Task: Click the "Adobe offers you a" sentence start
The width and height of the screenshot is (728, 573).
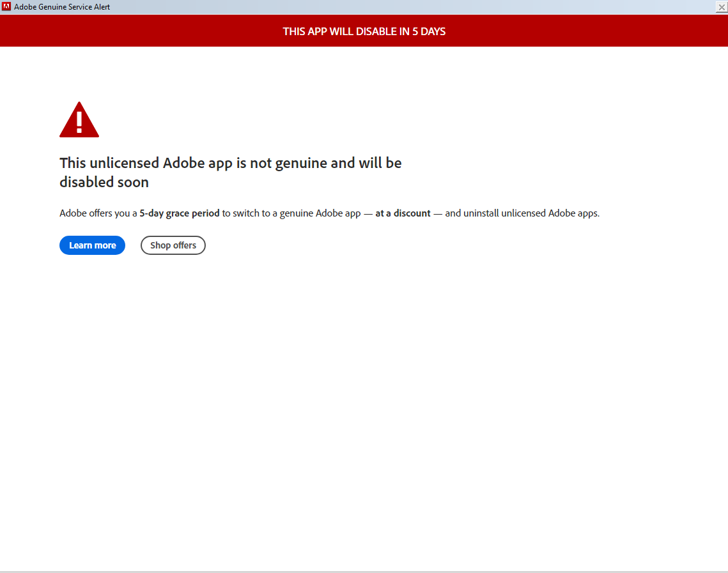Action: pyautogui.click(x=98, y=213)
